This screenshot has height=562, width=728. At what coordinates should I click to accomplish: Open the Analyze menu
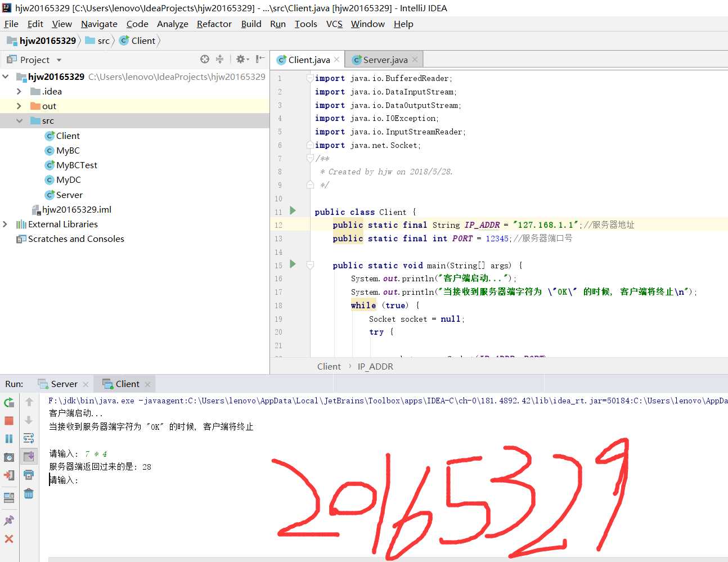pyautogui.click(x=173, y=24)
